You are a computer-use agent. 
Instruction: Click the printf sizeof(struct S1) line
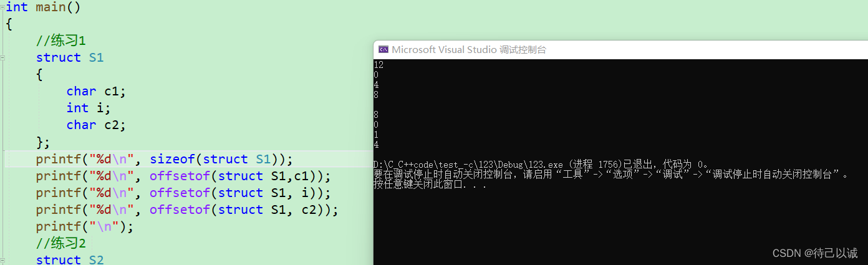164,159
